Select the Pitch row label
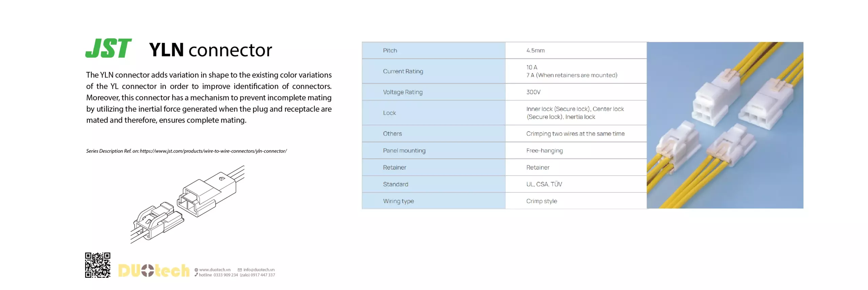Viewport: 868px width, 290px height. click(390, 51)
